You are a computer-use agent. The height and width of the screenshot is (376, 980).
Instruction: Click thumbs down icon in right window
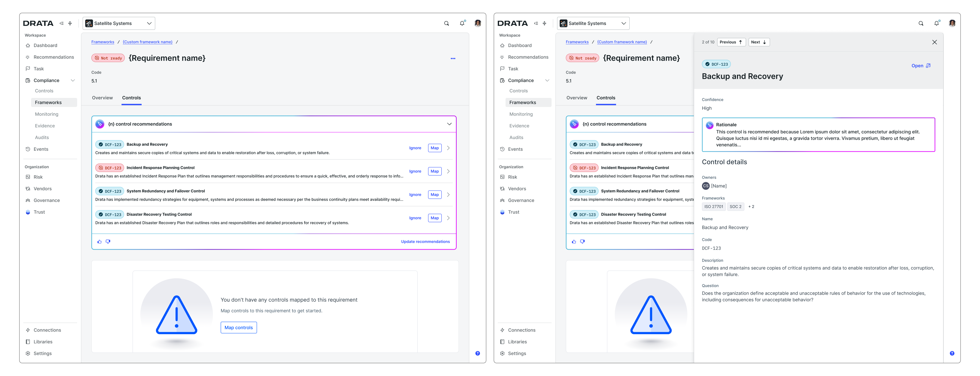click(582, 241)
